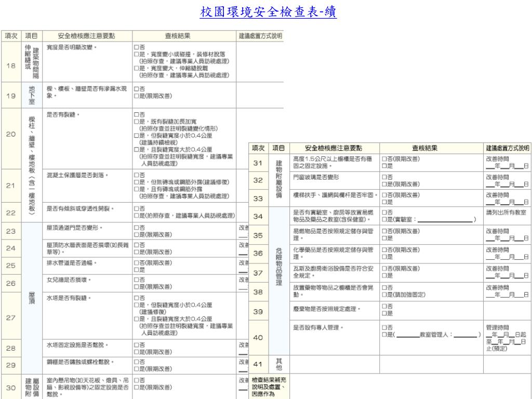The height and width of the screenshot is (399, 532).
Task: Check 是，寬度變大，伸縮縫脫離 option
Action: 137,68
